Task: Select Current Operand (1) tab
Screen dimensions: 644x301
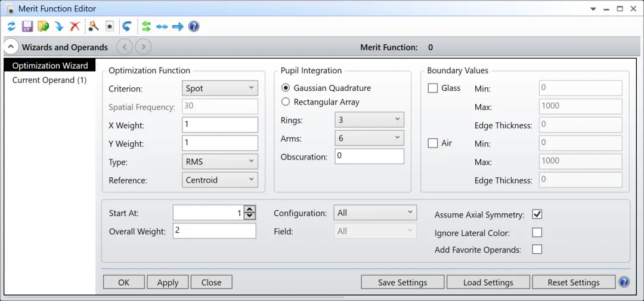Action: click(49, 80)
